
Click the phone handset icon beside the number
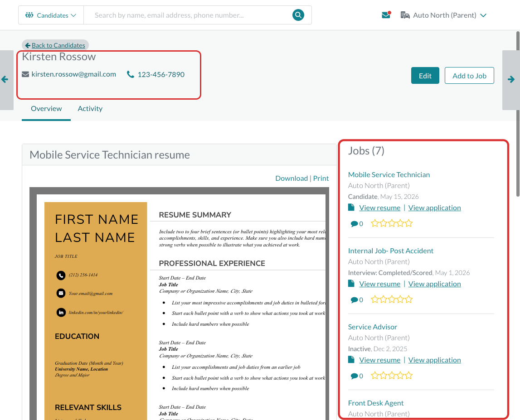131,75
